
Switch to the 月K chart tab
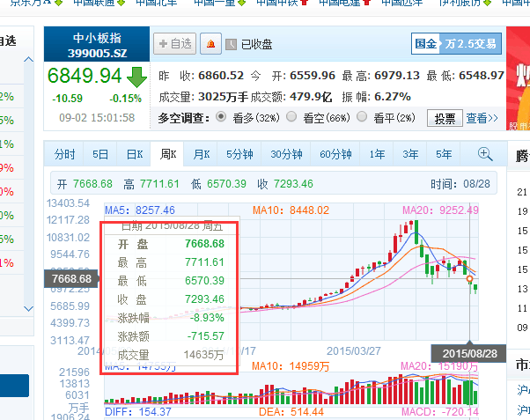[201, 154]
